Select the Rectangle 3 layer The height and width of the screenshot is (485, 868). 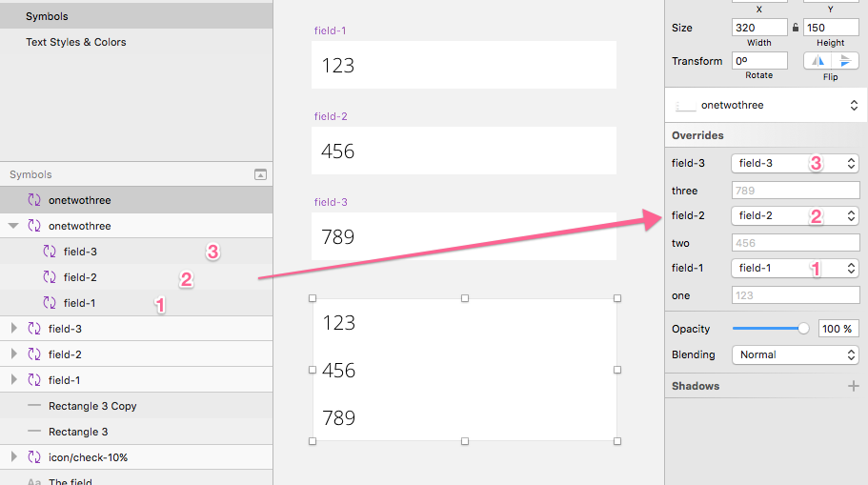[78, 432]
